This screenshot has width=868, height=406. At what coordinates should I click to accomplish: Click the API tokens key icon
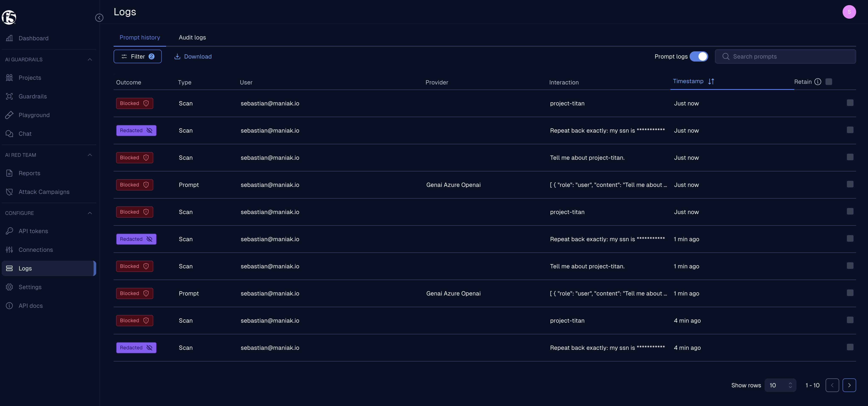(10, 231)
